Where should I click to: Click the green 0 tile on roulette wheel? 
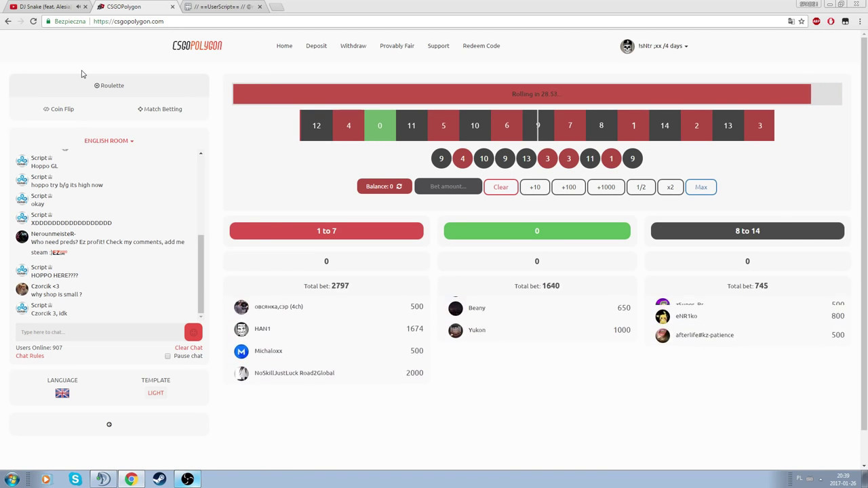tap(380, 125)
